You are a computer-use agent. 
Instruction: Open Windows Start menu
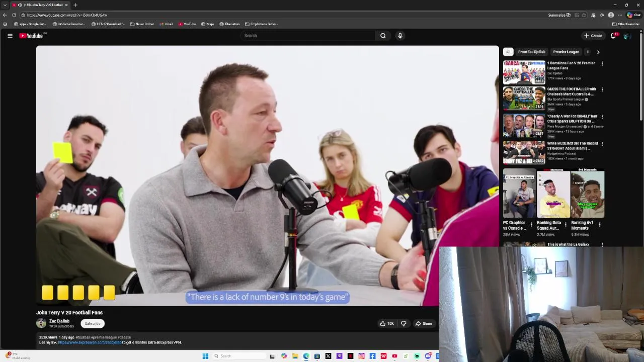pyautogui.click(x=205, y=356)
